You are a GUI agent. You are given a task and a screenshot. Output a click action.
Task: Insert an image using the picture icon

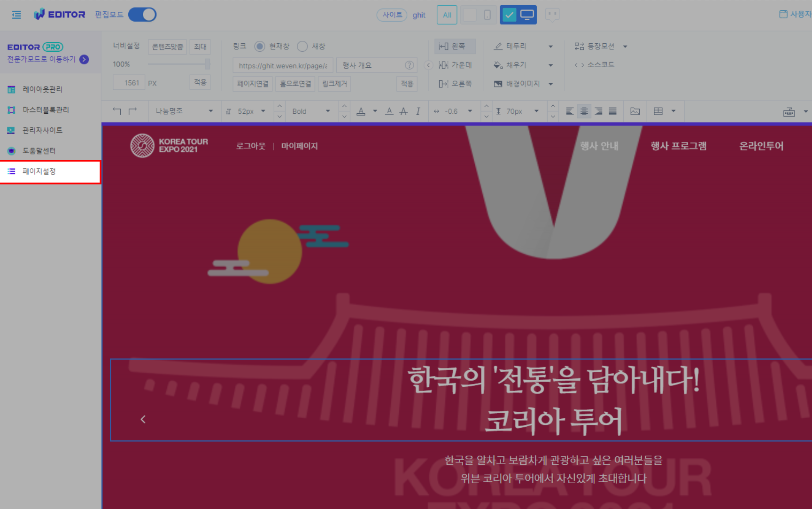point(635,111)
